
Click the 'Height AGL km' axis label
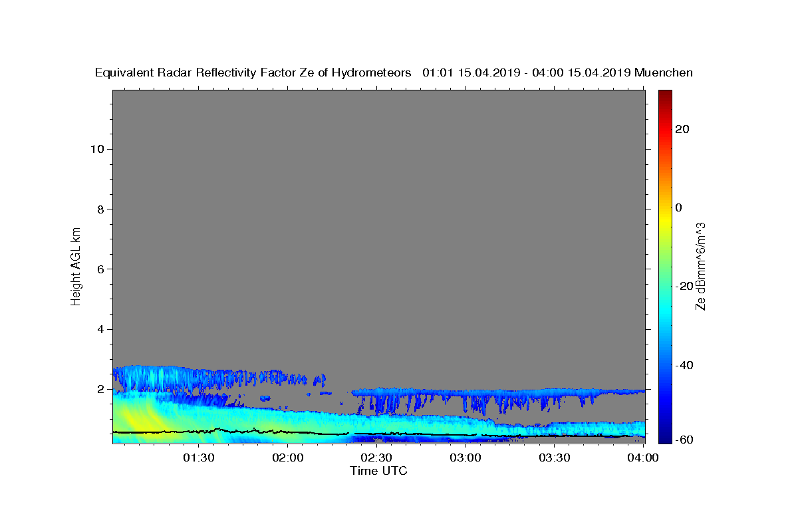coord(76,265)
